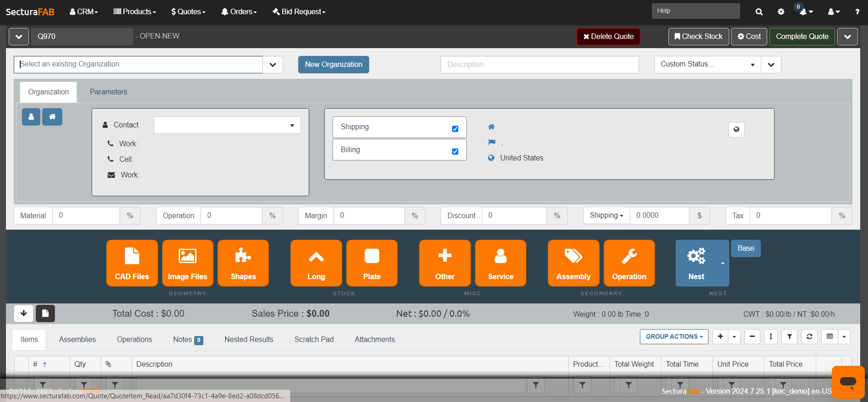Select the Image Files tile
This screenshot has width=868, height=402.
pos(187,263)
